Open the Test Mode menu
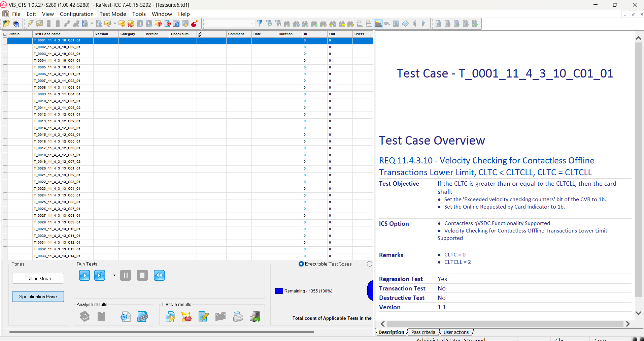The height and width of the screenshot is (341, 644). pyautogui.click(x=113, y=14)
